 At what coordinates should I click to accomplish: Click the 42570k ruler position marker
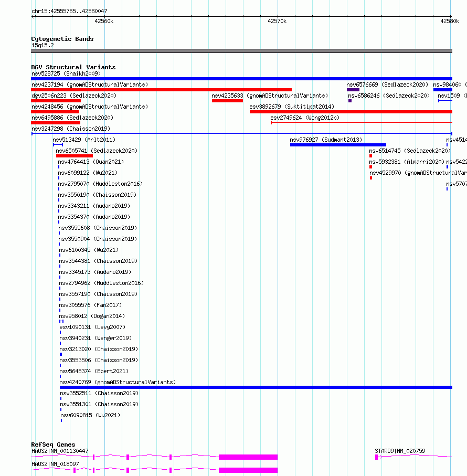(277, 21)
